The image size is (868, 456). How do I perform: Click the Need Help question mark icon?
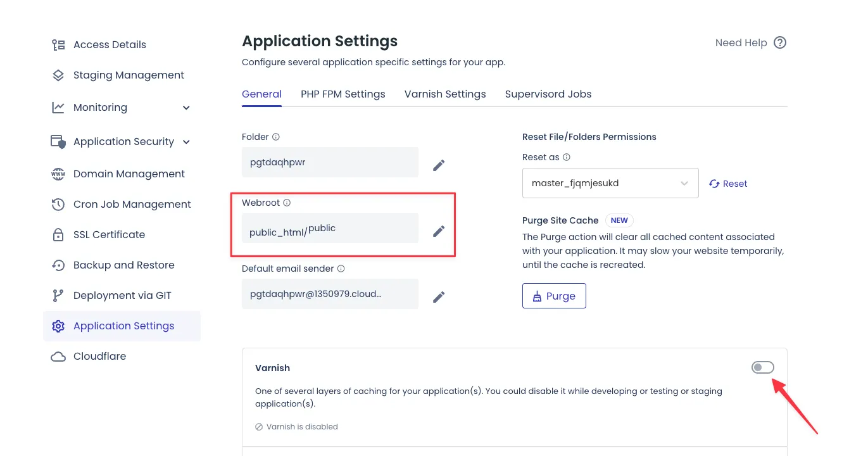(x=780, y=43)
